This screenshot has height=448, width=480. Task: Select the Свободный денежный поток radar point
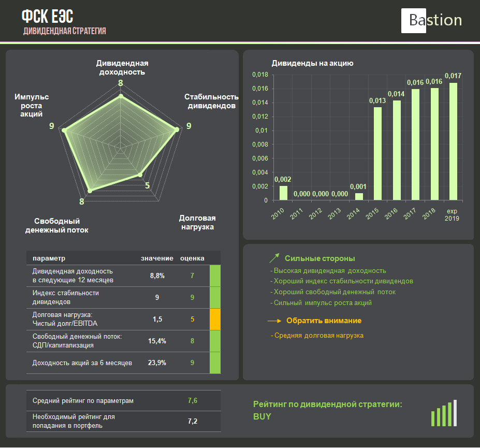click(x=90, y=191)
